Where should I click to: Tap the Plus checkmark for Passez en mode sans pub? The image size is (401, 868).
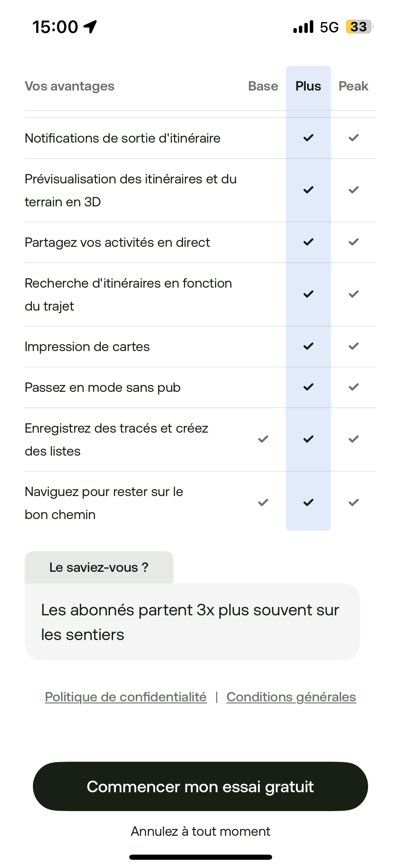(x=308, y=387)
